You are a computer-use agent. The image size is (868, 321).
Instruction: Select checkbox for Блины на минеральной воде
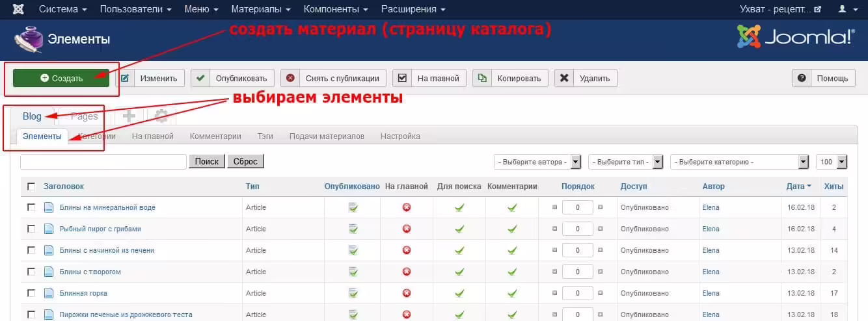(x=31, y=207)
